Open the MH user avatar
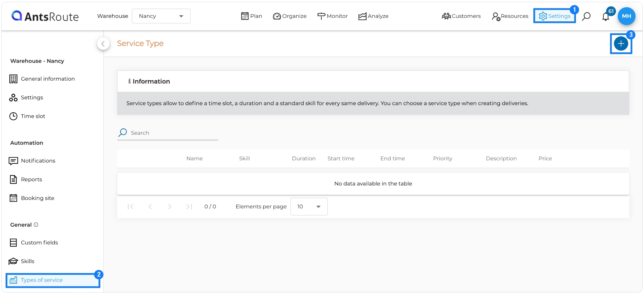This screenshot has width=644, height=294. (626, 16)
